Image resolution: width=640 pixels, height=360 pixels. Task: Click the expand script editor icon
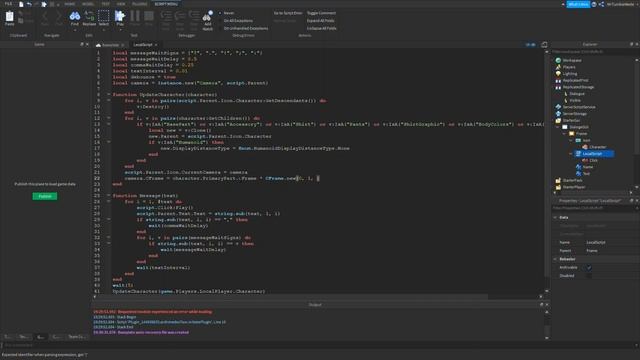(544, 44)
